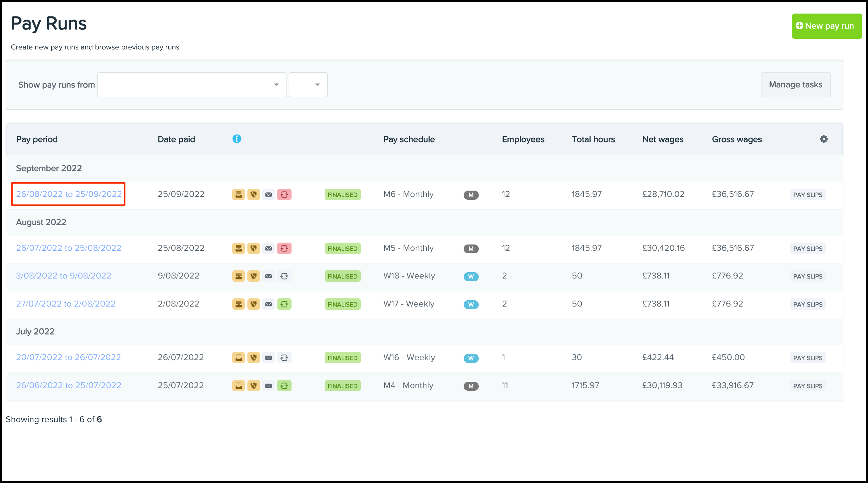Click PAY SLIPS for W16 Weekly row

tap(807, 358)
